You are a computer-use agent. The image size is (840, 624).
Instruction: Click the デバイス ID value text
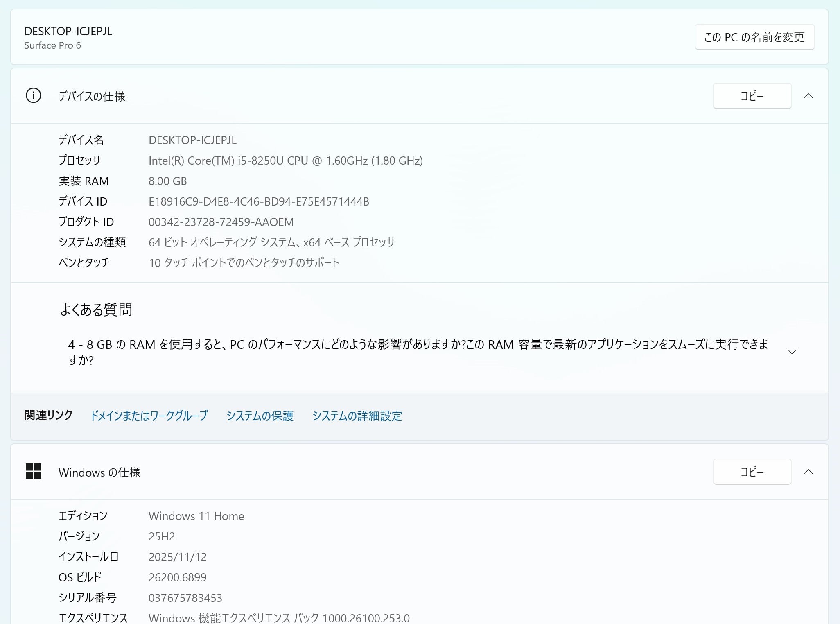click(x=259, y=201)
